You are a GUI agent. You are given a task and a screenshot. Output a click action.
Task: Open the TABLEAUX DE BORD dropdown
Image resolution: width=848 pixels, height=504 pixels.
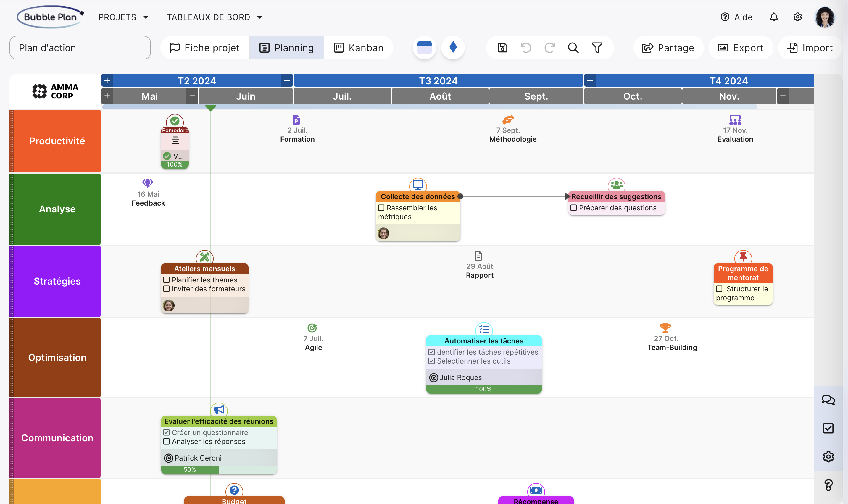[x=215, y=17]
